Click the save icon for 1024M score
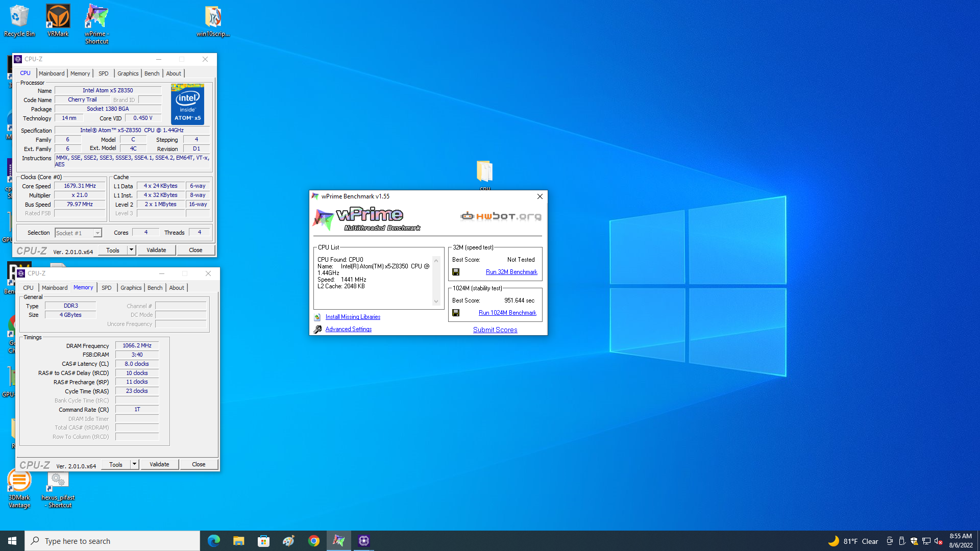 click(x=456, y=313)
